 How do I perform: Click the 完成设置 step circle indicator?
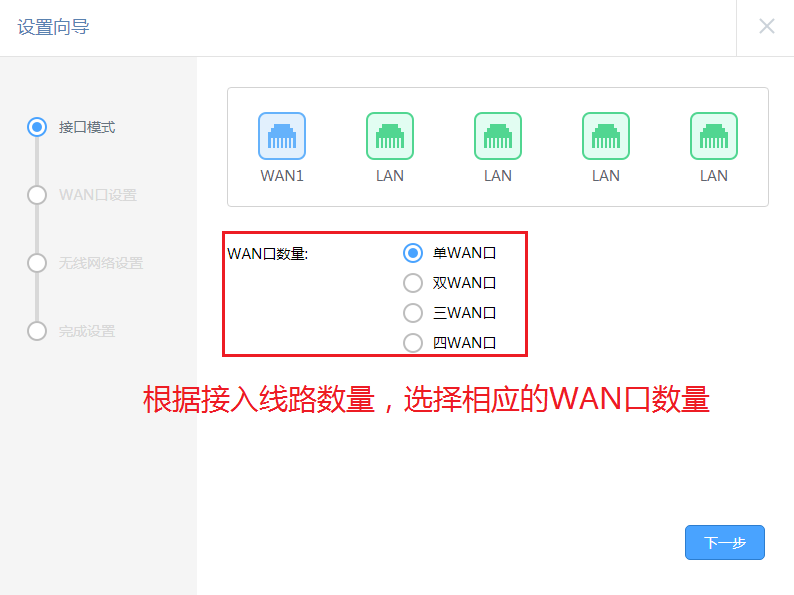click(37, 331)
